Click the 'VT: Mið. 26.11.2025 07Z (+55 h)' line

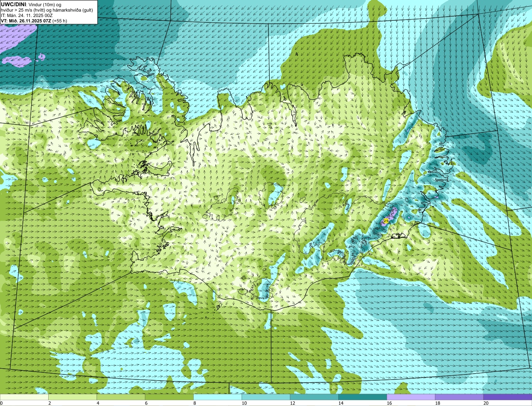click(x=34, y=21)
